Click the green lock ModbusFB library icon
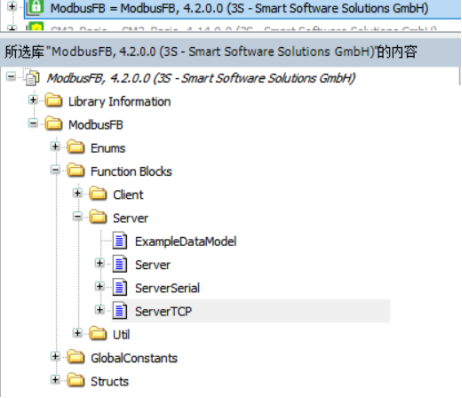 (35, 7)
